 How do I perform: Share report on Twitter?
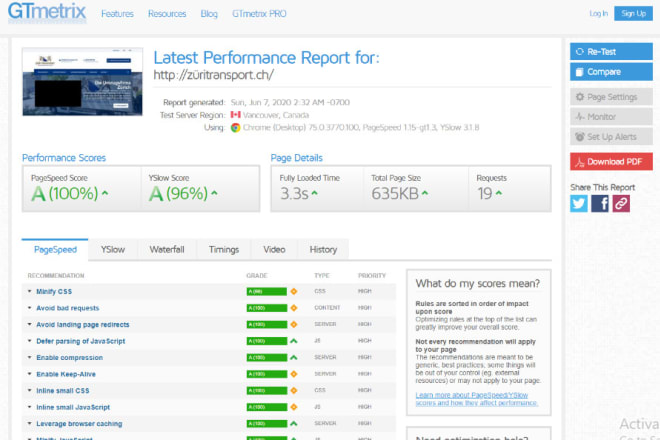pyautogui.click(x=579, y=203)
